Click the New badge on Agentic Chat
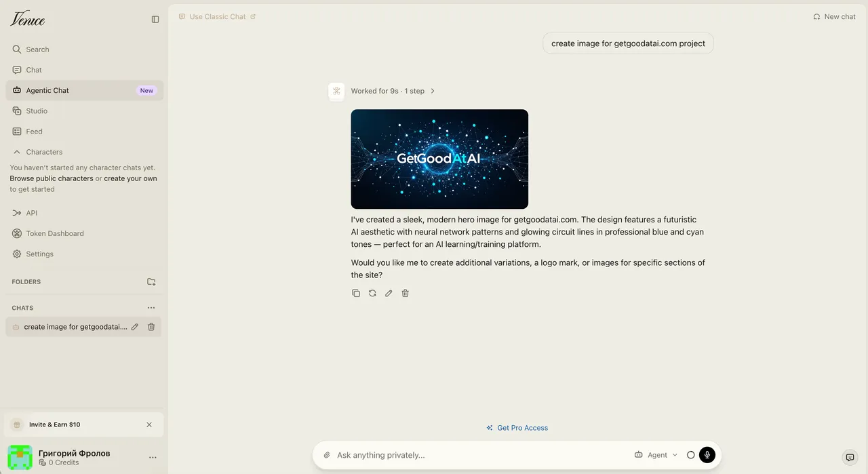 146,91
